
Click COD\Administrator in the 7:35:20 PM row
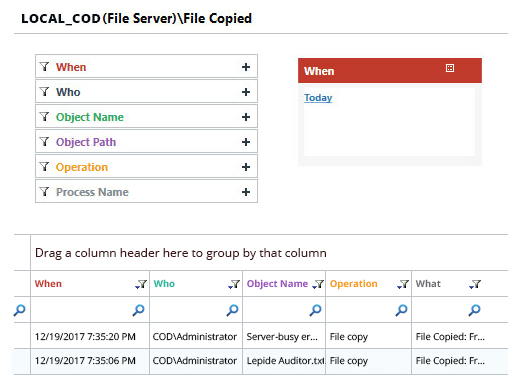[x=195, y=337]
